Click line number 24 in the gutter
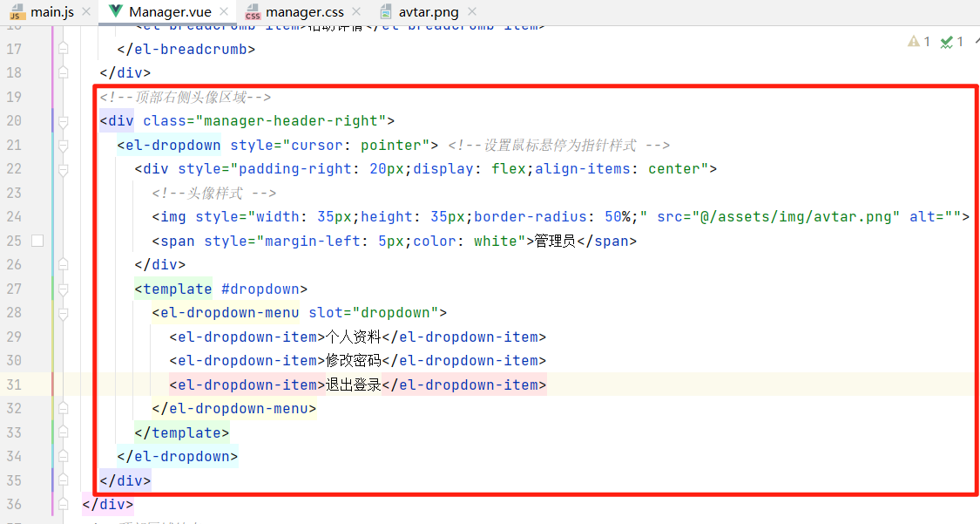980x524 pixels. click(14, 217)
